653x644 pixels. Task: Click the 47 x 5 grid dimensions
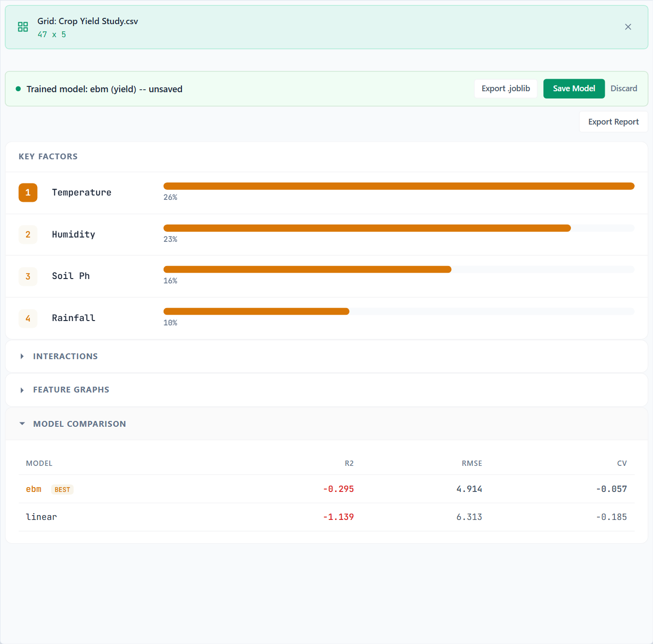[x=52, y=35]
